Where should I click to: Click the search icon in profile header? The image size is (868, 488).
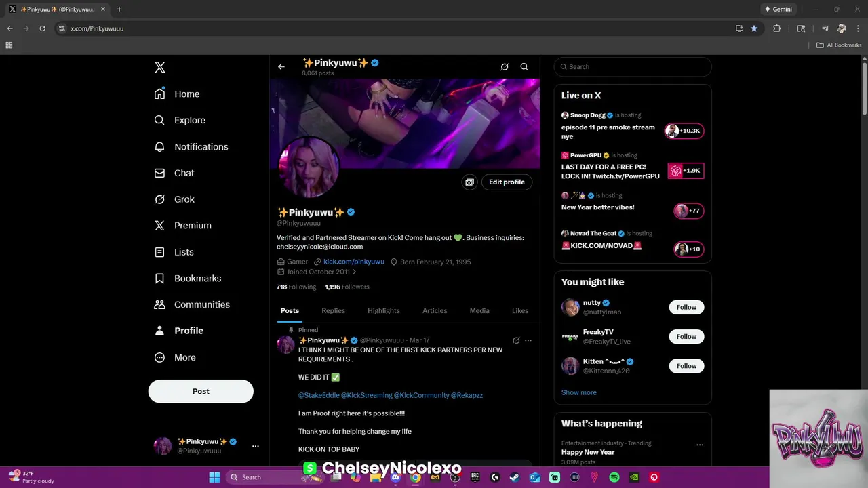524,67
